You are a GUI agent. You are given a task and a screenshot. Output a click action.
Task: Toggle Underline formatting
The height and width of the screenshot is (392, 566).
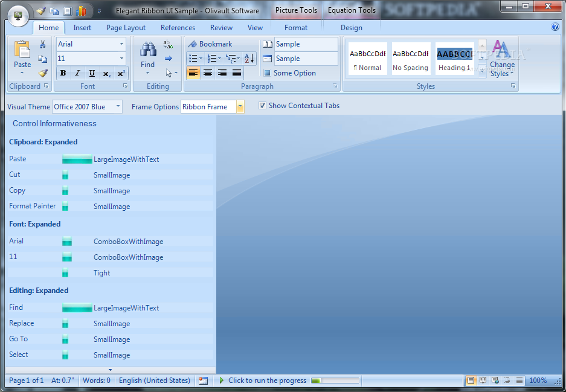point(92,73)
